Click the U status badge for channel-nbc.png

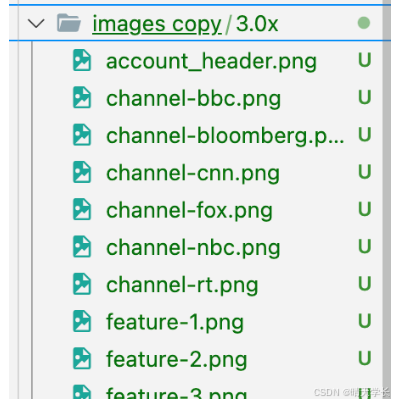click(x=364, y=247)
